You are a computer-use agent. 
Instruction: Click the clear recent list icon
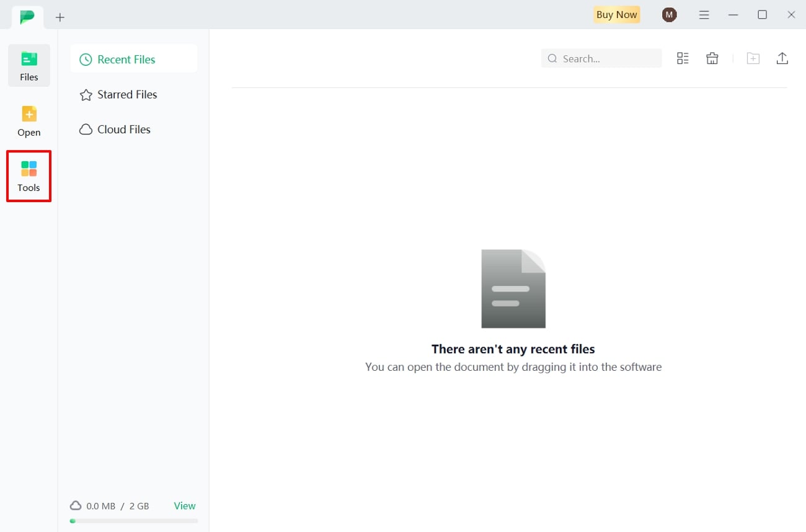coord(712,58)
